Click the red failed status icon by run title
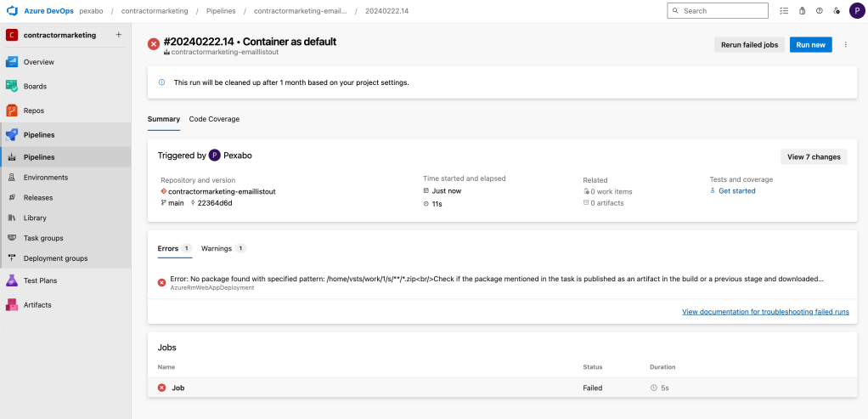 [x=154, y=44]
